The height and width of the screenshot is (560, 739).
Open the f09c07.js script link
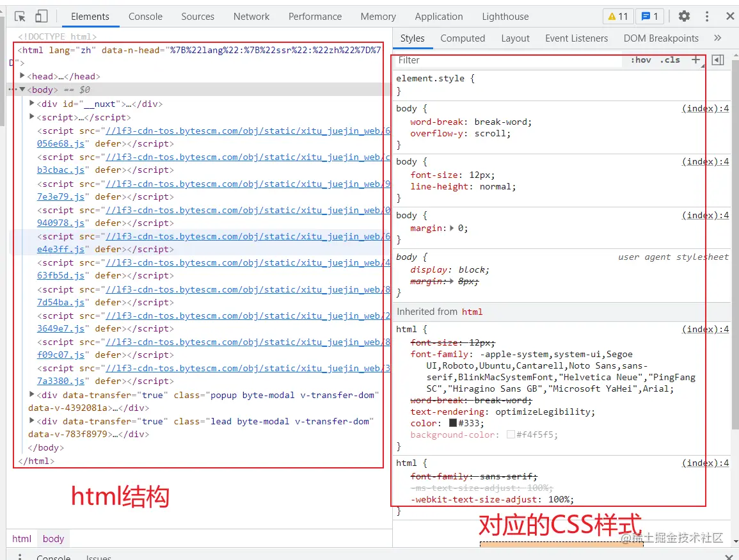pos(61,355)
